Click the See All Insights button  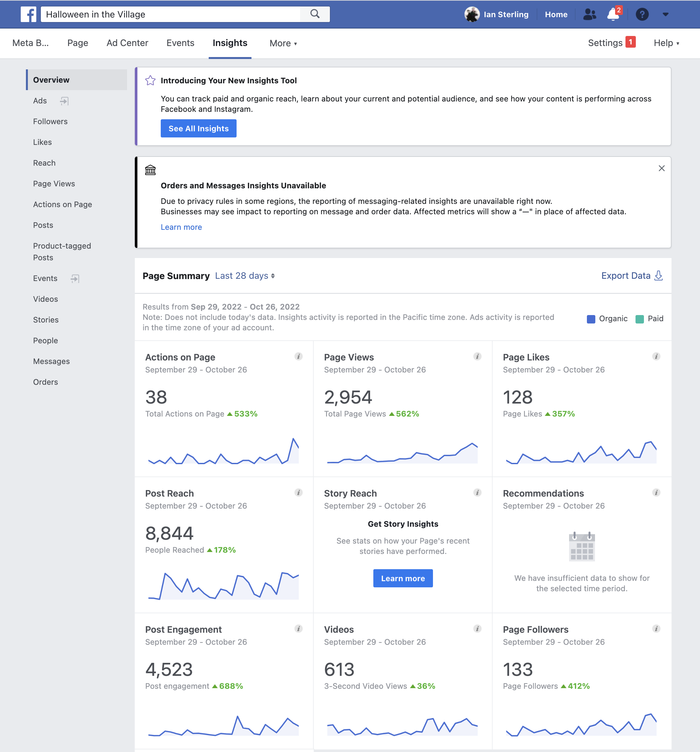coord(199,129)
